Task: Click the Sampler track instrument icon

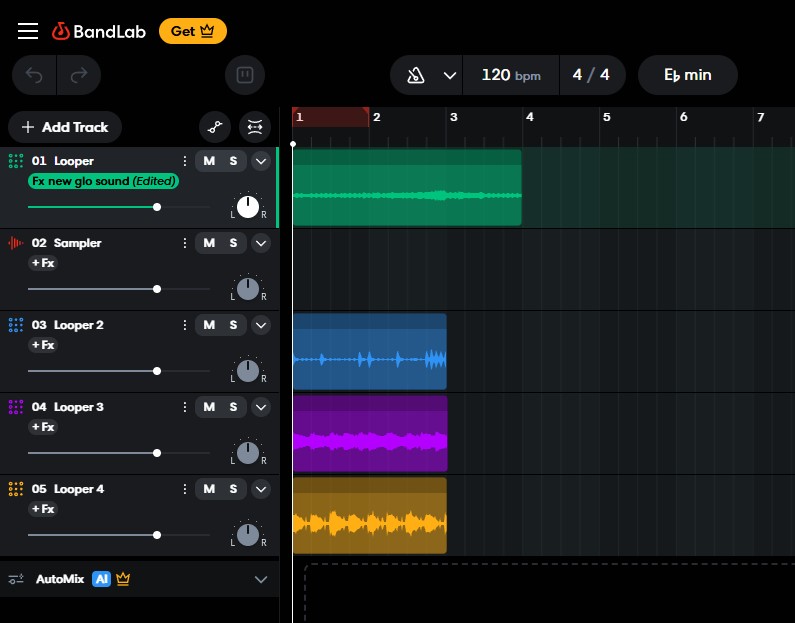Action: pyautogui.click(x=16, y=243)
